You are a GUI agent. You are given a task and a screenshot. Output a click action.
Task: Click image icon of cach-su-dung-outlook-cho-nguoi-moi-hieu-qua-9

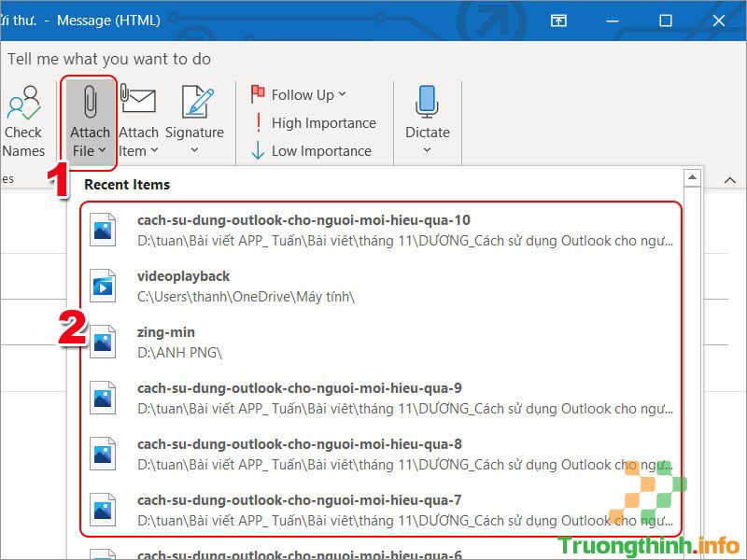click(x=103, y=398)
